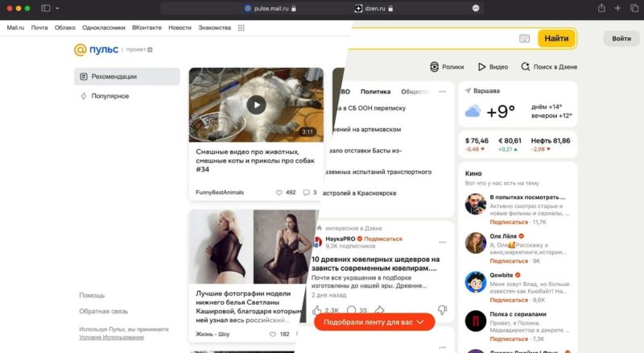644x353 pixels.
Task: Open the FunnyBestAnimals source
Action: coord(220,192)
